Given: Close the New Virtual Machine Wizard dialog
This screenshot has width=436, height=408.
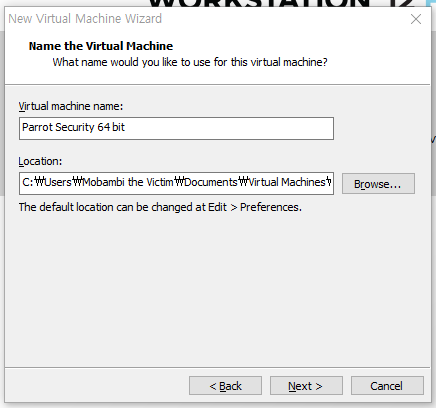Looking at the screenshot, I should click(x=416, y=19).
